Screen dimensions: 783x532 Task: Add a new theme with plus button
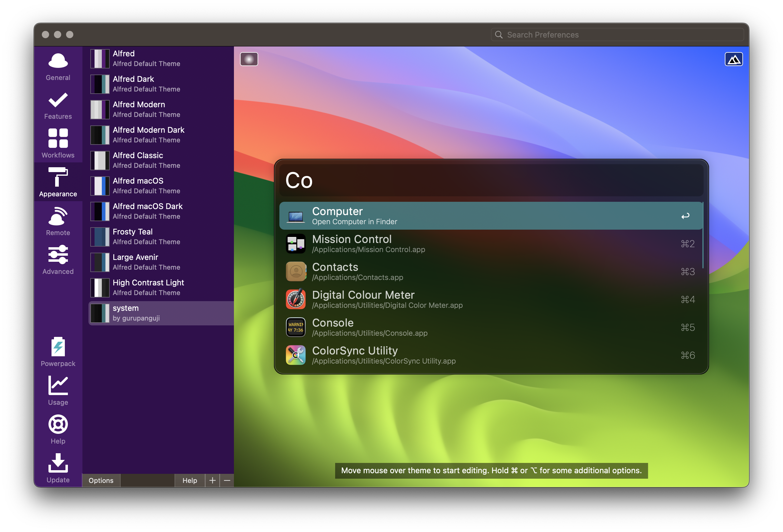(x=212, y=480)
